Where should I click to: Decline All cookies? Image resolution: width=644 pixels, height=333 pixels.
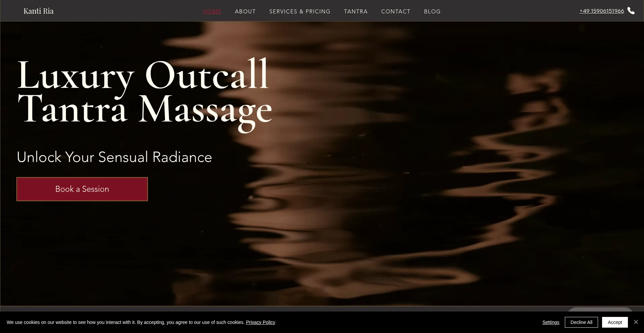coord(581,322)
